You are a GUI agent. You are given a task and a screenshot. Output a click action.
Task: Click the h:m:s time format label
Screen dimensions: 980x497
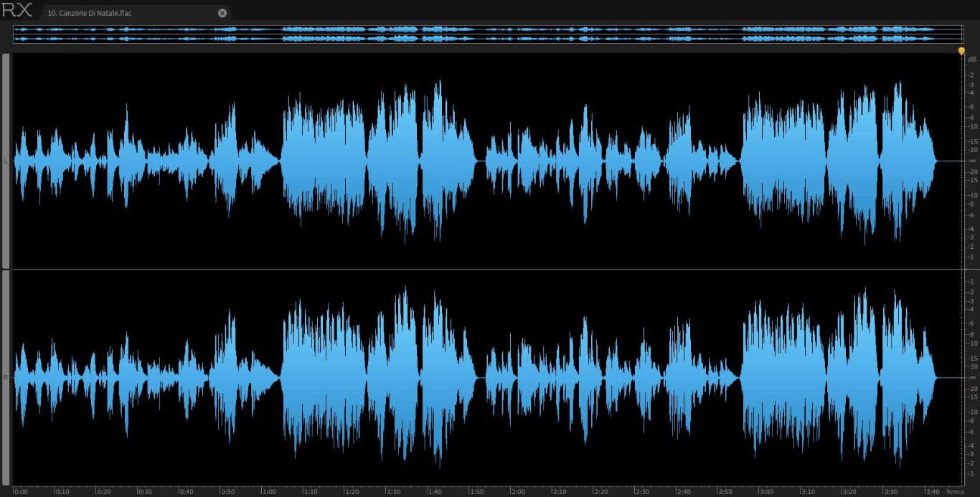(x=954, y=491)
